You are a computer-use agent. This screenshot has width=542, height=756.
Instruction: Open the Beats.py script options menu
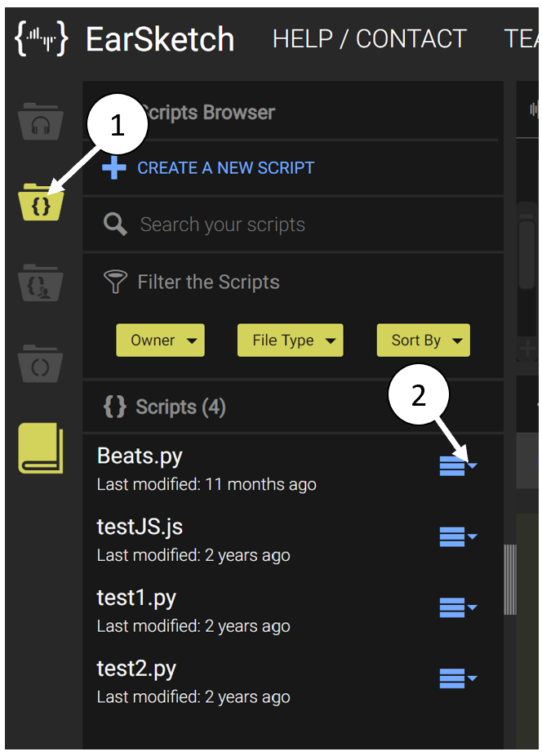pos(458,466)
